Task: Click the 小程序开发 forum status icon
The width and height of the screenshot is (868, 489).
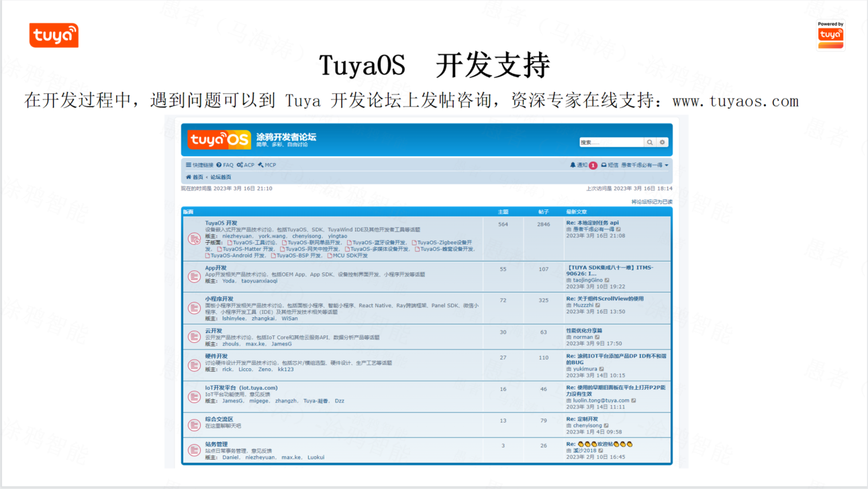Action: tap(194, 308)
